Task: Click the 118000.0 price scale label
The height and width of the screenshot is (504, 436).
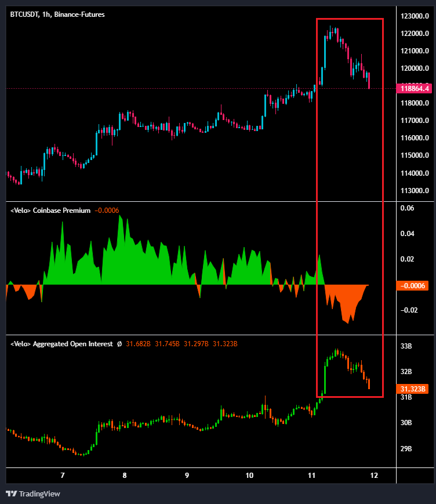Action: (415, 103)
